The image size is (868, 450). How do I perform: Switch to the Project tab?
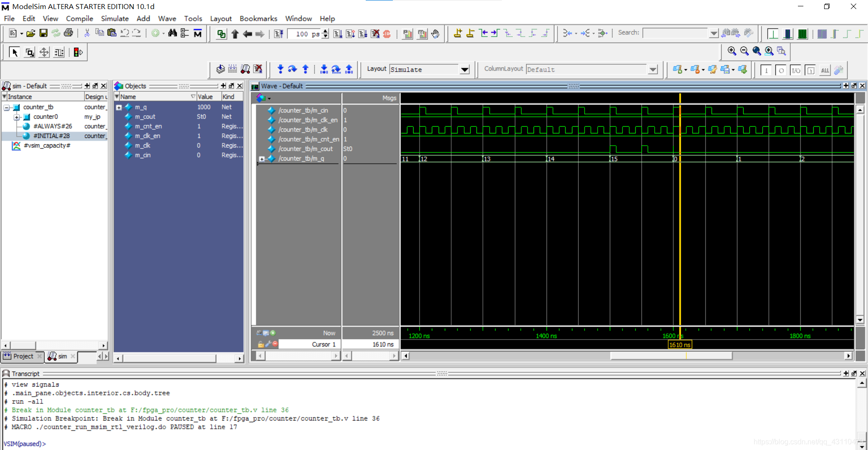[x=23, y=356]
